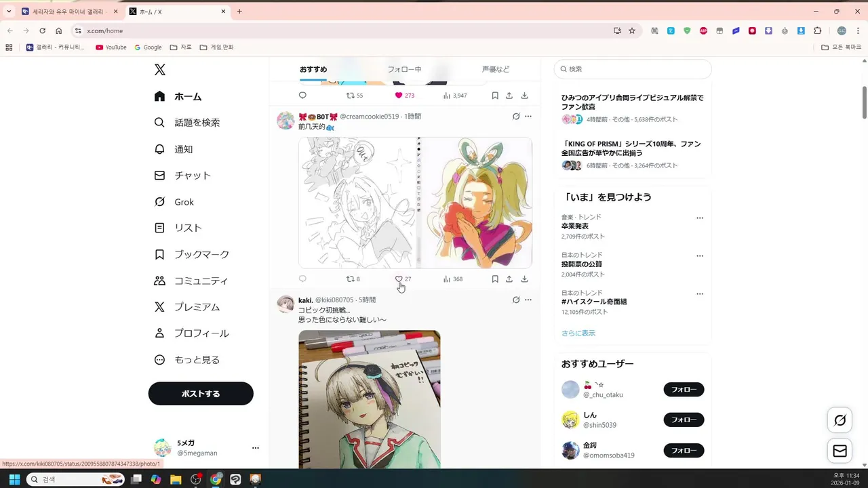This screenshot has height=488, width=868.
Task: Reload the page in Chrome
Action: (x=42, y=30)
